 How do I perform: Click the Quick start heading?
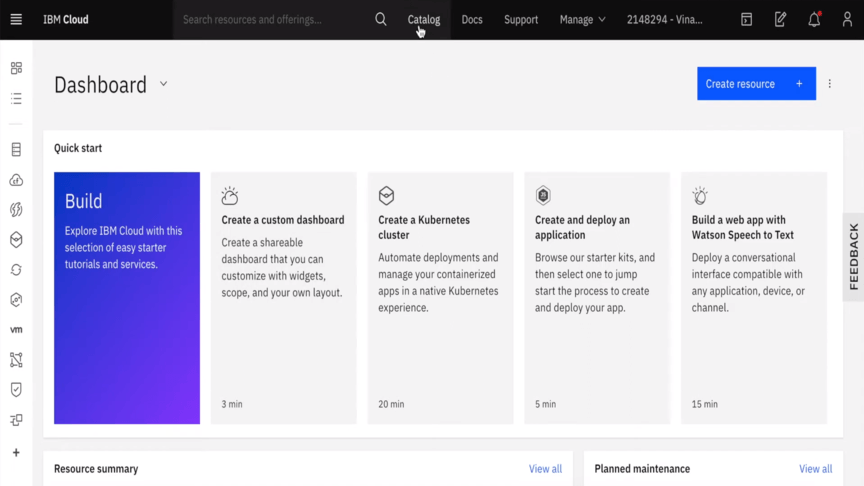point(78,148)
